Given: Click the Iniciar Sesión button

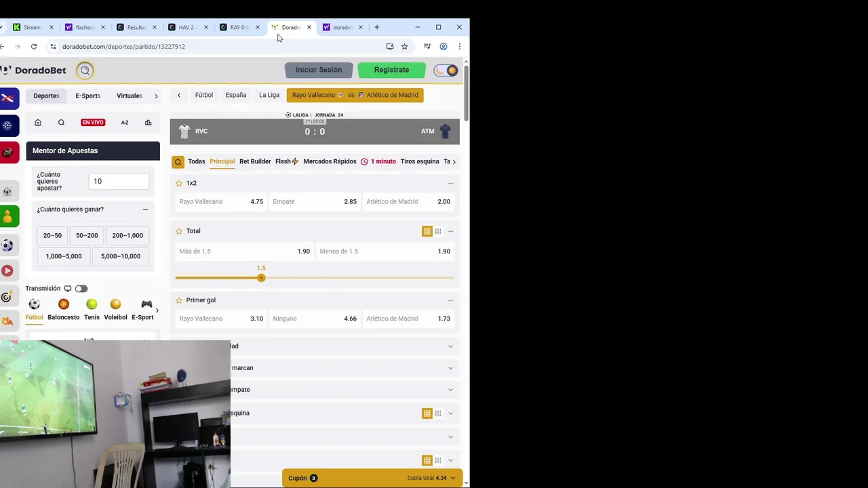Looking at the screenshot, I should coord(319,70).
